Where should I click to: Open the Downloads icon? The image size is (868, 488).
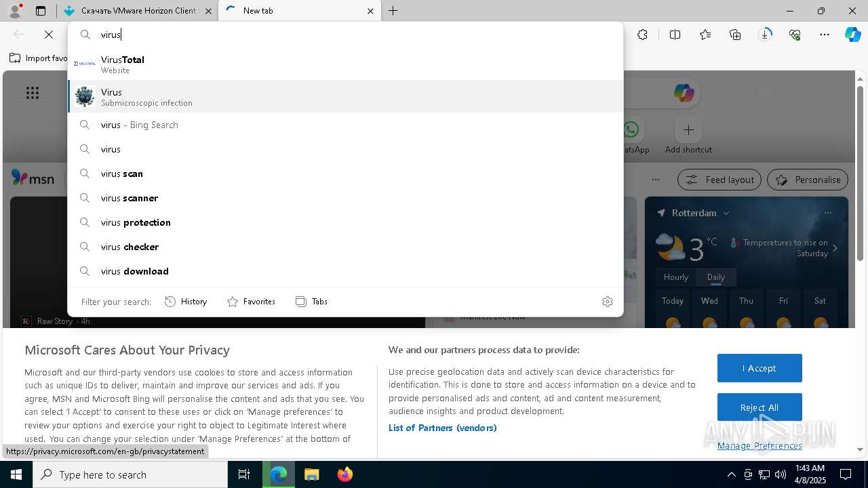[765, 35]
